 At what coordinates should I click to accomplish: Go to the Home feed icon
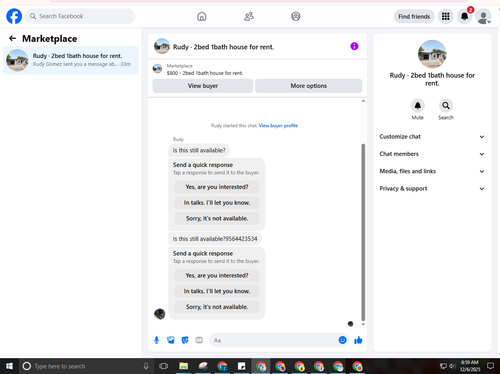tap(202, 16)
